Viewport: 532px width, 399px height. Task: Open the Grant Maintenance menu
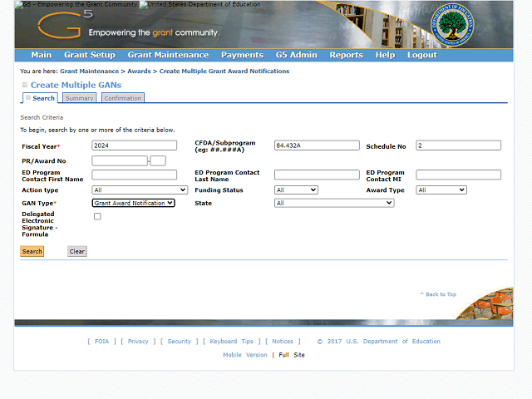click(x=168, y=55)
